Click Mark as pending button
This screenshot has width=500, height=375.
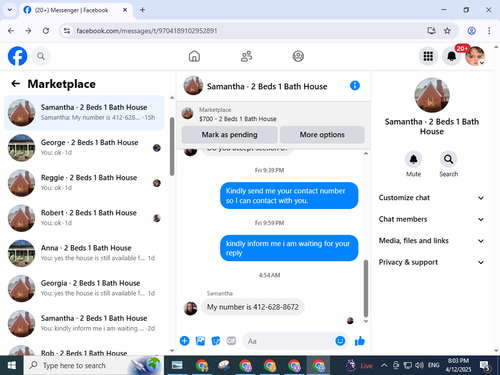[229, 135]
